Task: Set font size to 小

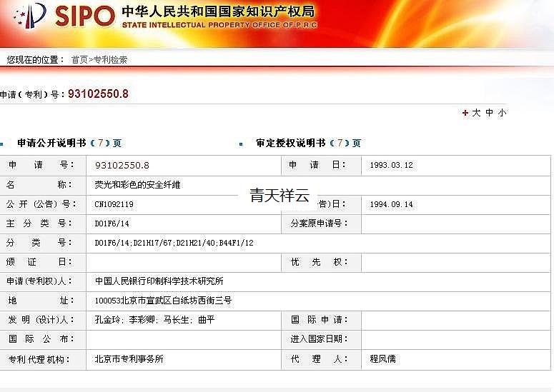Action: (x=502, y=113)
